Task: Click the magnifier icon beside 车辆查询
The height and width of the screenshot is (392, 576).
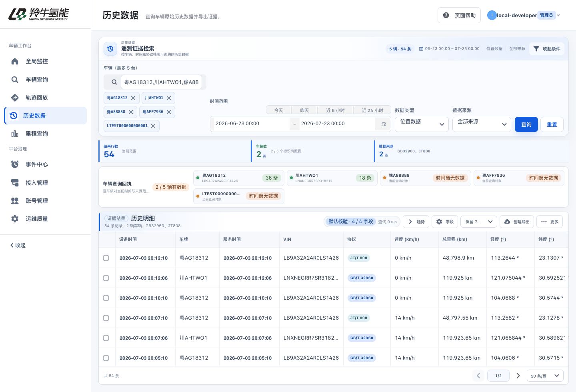Action: click(x=15, y=80)
